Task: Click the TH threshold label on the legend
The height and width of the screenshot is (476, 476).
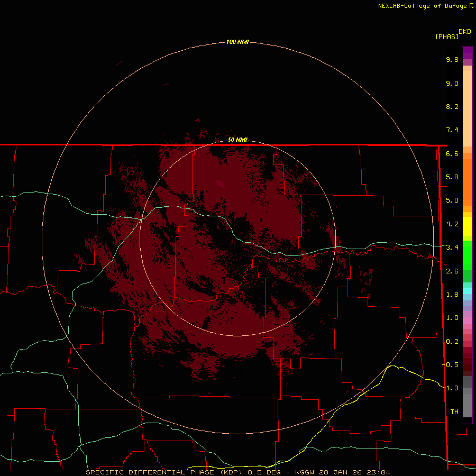Action: (454, 411)
